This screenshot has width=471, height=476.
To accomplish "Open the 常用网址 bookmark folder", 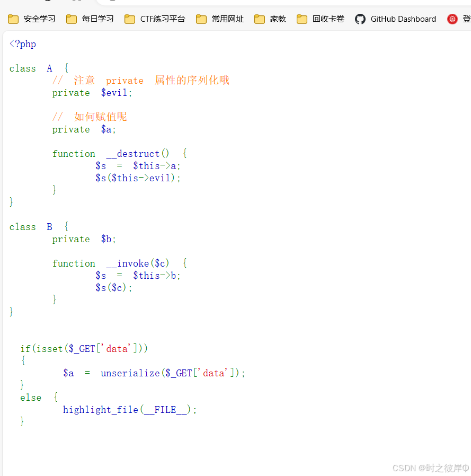I will click(x=220, y=19).
